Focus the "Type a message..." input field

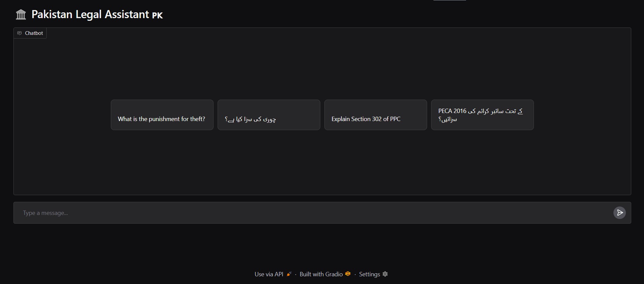coord(312,213)
